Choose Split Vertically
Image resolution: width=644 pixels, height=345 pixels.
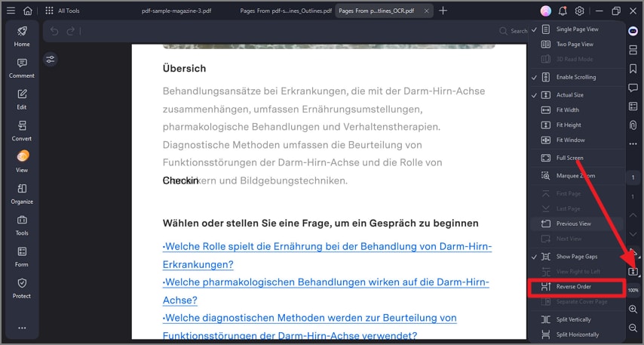click(577, 319)
